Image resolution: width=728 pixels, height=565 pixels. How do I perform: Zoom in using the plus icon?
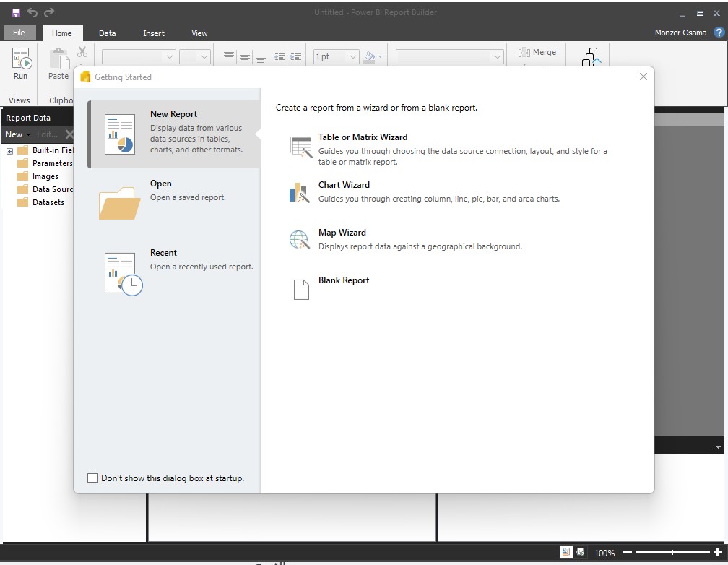717,552
